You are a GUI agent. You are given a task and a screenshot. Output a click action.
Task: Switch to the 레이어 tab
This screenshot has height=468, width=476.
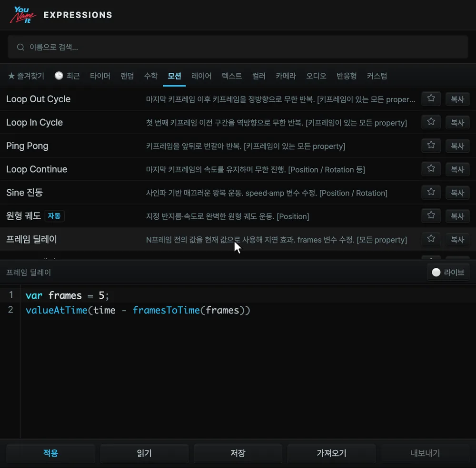(x=201, y=76)
